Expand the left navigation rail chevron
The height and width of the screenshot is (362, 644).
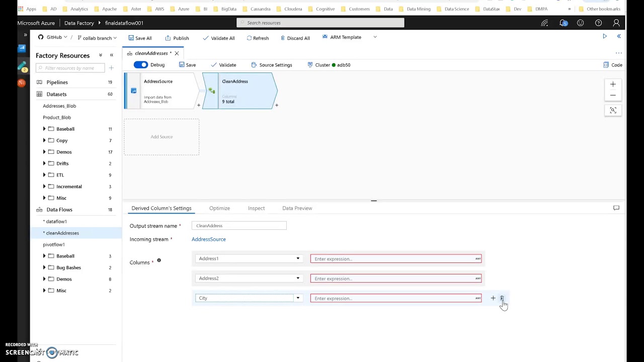click(25, 35)
